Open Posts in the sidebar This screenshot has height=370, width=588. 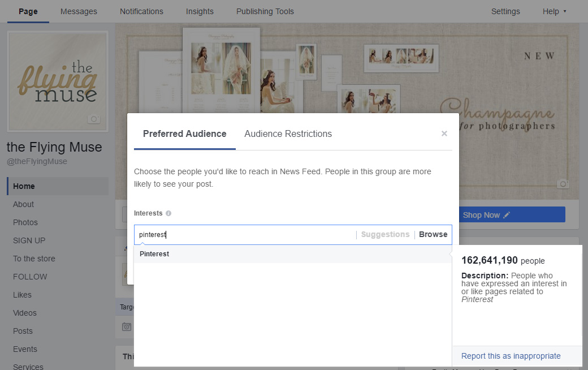tap(23, 331)
